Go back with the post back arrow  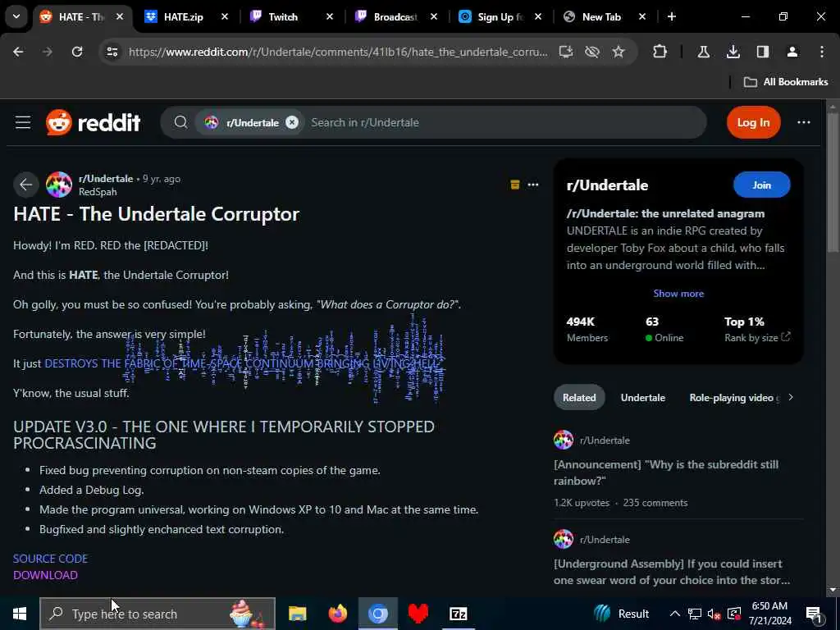click(x=25, y=185)
